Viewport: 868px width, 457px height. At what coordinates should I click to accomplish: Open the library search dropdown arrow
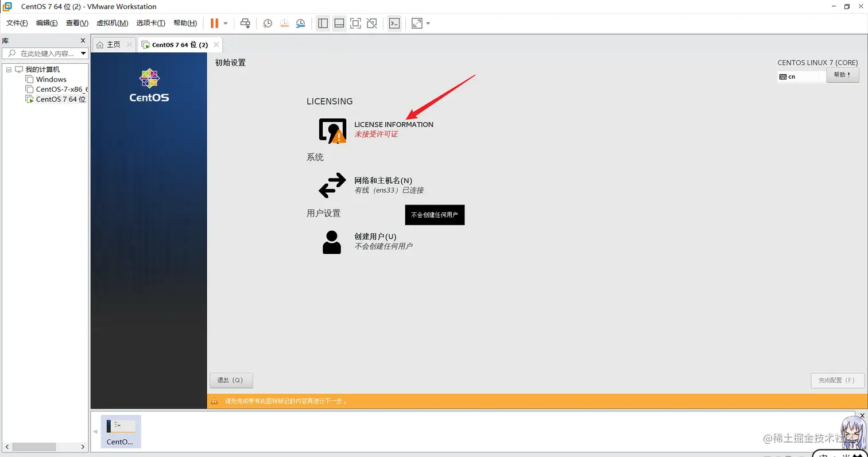point(83,53)
